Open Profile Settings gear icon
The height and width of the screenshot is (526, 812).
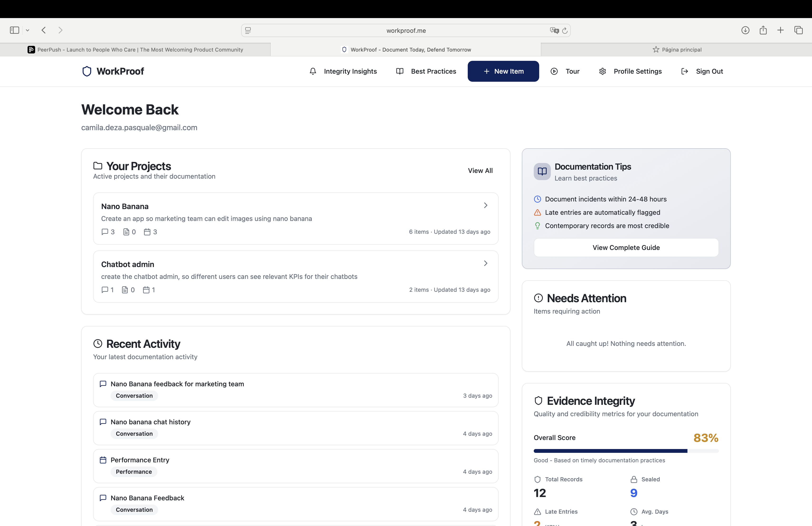point(603,71)
